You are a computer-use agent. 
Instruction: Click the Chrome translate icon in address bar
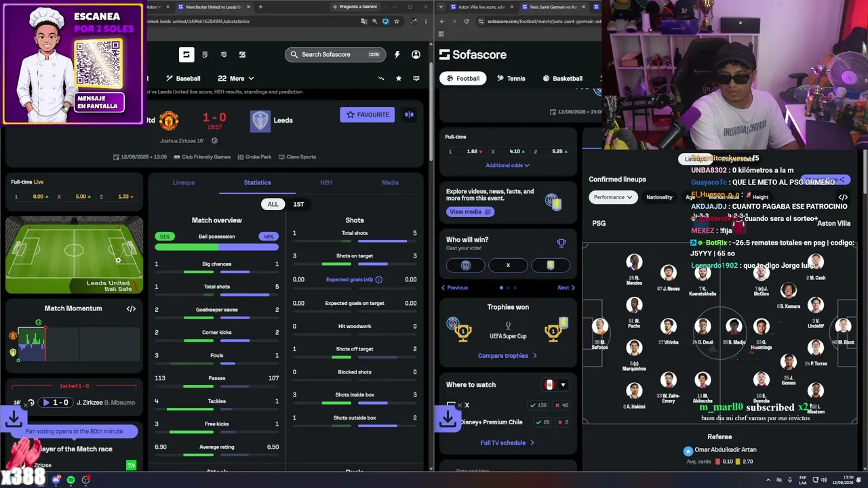tap(364, 21)
